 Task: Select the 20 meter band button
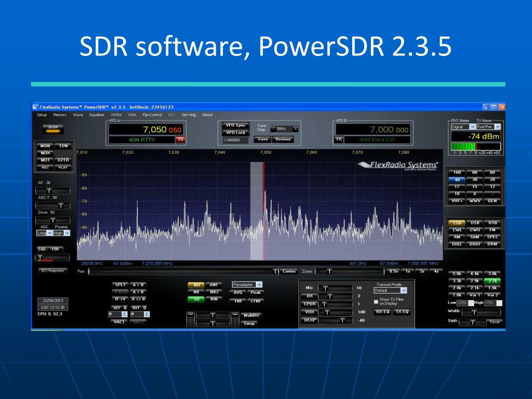(493, 179)
